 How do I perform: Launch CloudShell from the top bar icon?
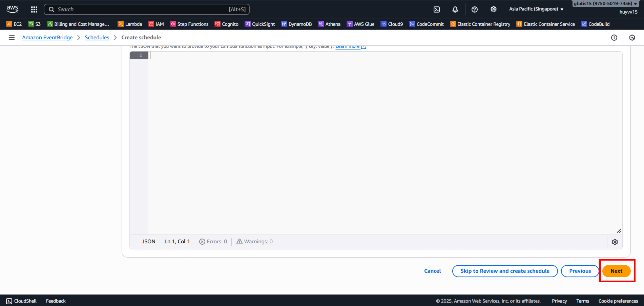437,9
